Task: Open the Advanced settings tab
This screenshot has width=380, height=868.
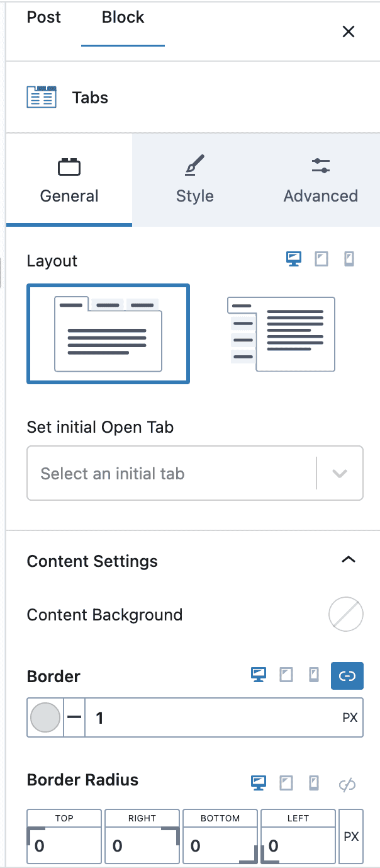Action: coord(320,180)
